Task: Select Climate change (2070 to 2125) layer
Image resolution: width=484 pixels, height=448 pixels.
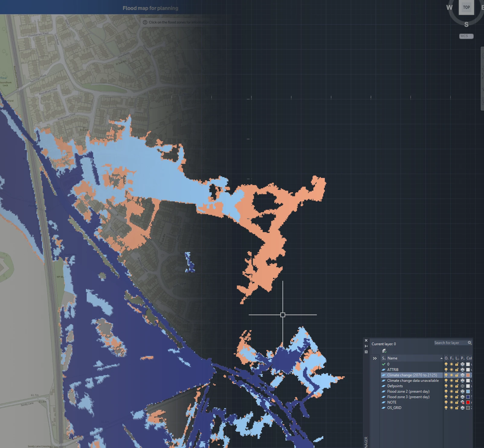Action: (x=412, y=375)
